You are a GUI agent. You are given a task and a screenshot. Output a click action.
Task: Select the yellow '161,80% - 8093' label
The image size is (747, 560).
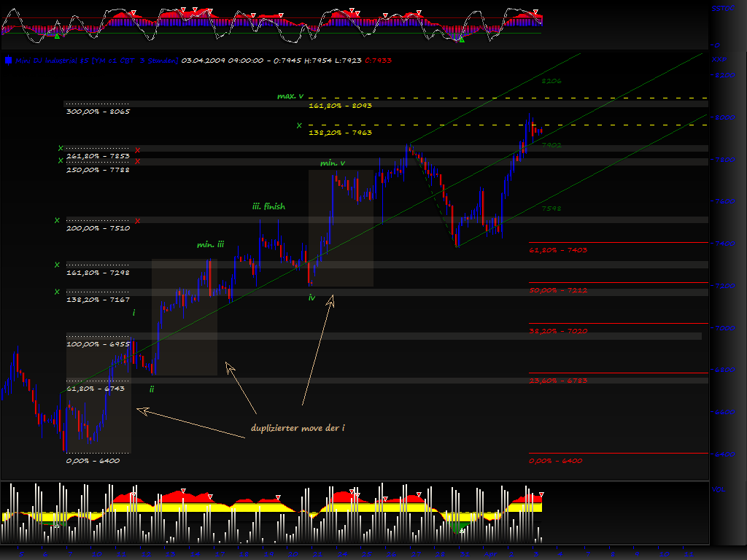click(340, 106)
